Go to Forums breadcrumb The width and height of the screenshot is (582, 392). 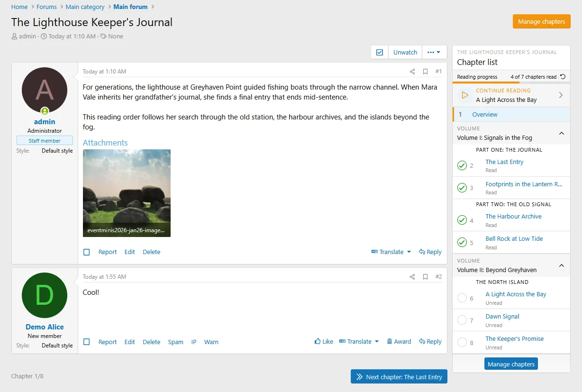[x=46, y=7]
